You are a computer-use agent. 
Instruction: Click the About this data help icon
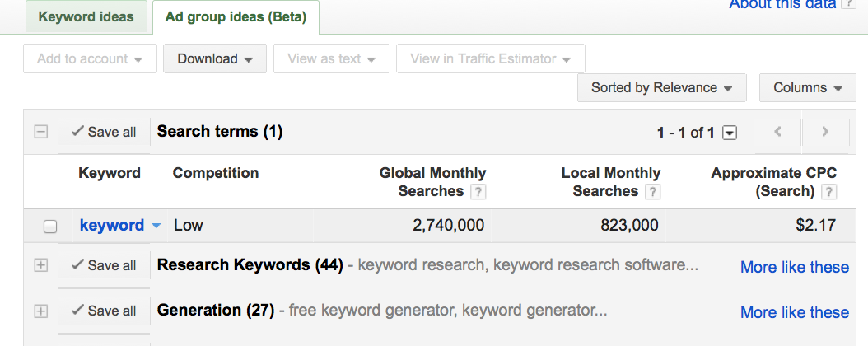click(x=847, y=4)
